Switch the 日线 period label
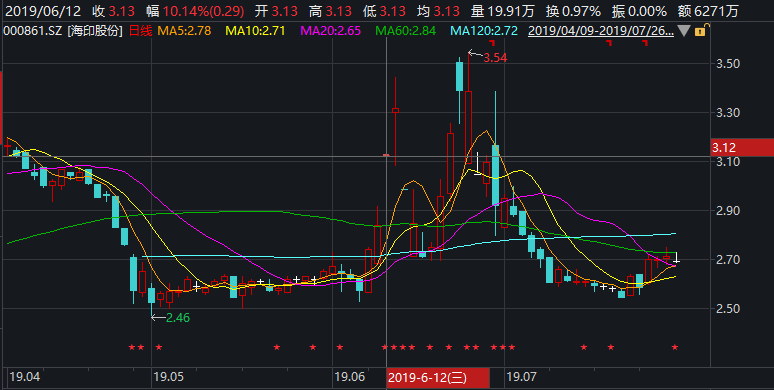This screenshot has height=390, width=774. [140, 31]
